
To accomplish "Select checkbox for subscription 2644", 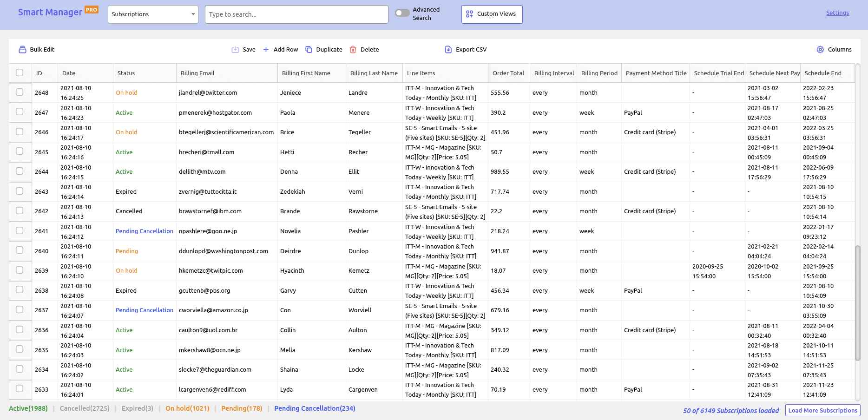I will 20,171.
